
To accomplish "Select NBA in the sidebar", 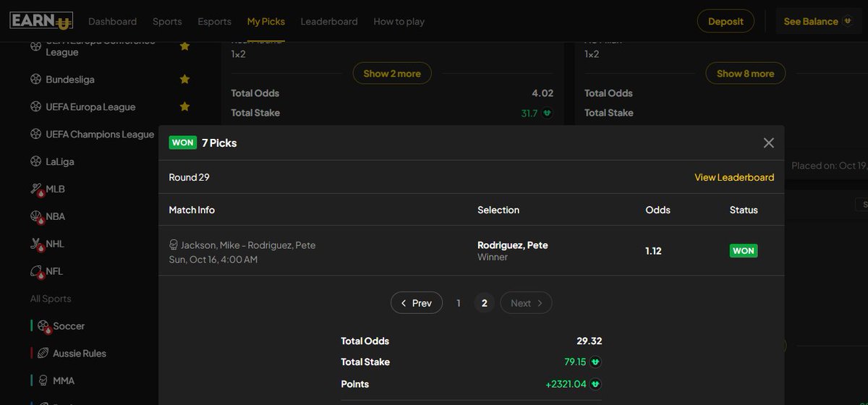I will pyautogui.click(x=55, y=217).
